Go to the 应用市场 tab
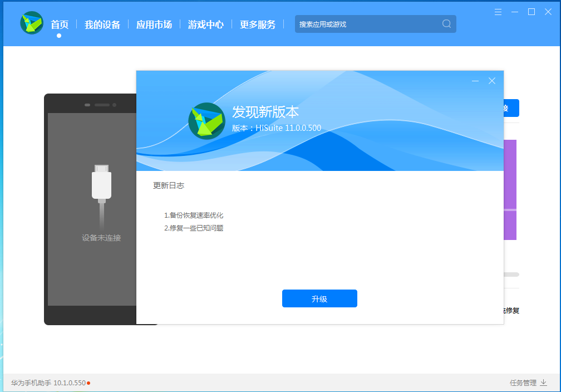Viewport: 561px width, 392px height. point(154,24)
